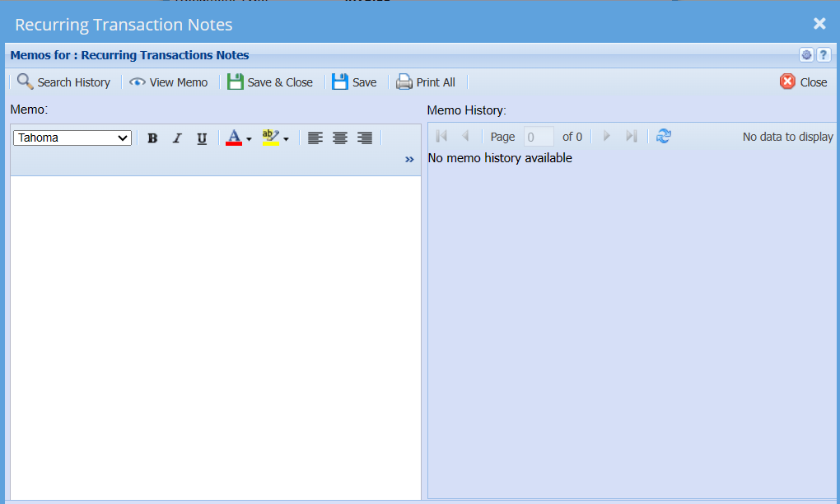840x504 pixels.
Task: Click the help question mark icon
Action: (x=823, y=55)
